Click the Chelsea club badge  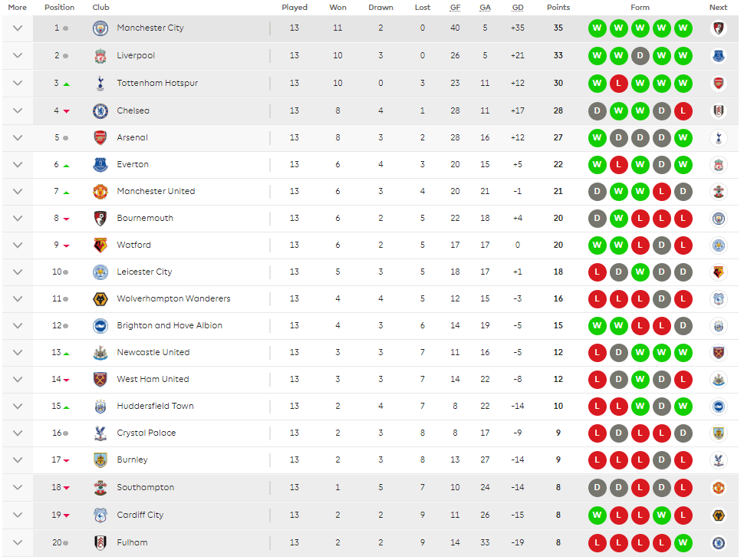(x=100, y=110)
